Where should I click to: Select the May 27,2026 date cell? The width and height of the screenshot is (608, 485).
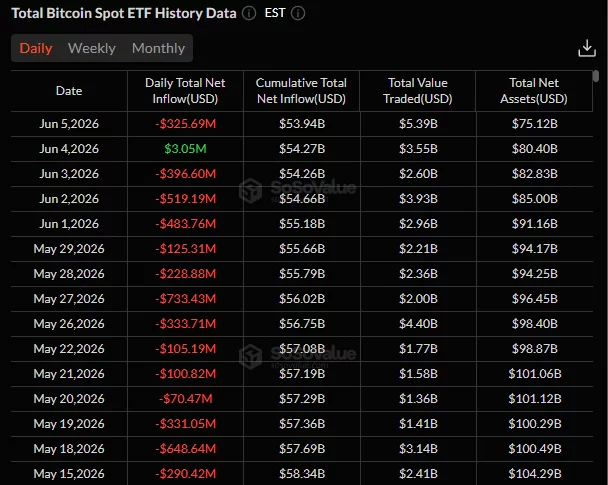point(69,299)
